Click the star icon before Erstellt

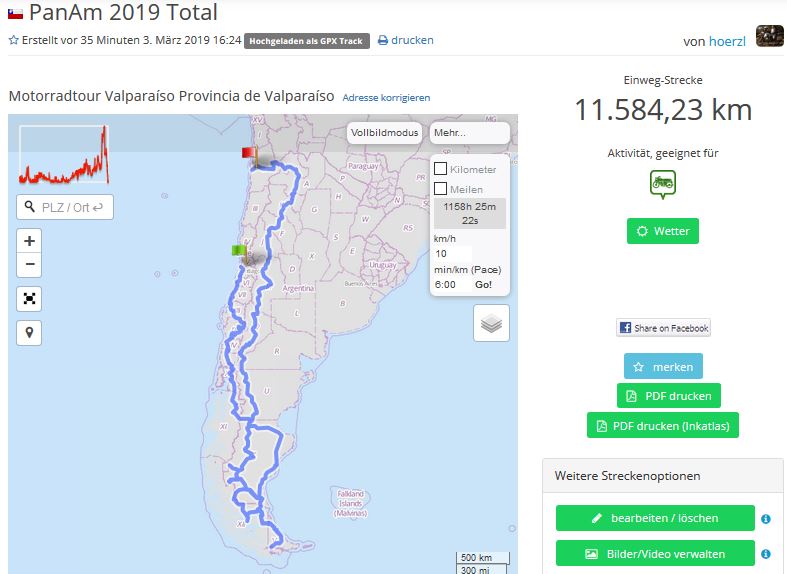click(x=13, y=41)
